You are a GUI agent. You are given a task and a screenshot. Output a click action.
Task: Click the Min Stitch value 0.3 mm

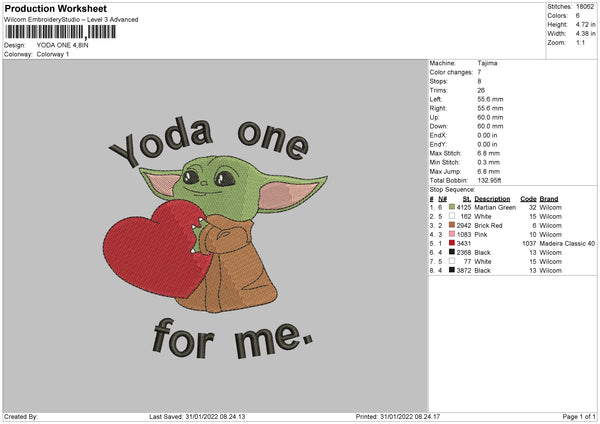[489, 162]
